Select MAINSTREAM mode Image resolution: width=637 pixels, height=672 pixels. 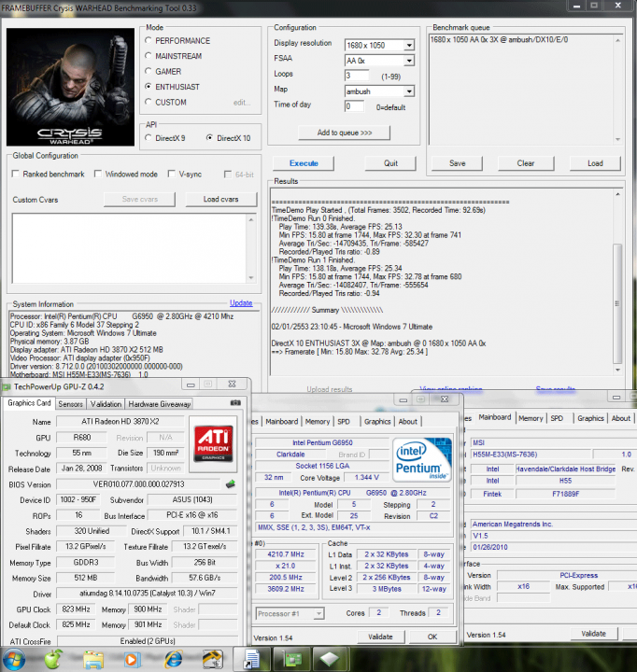(149, 56)
